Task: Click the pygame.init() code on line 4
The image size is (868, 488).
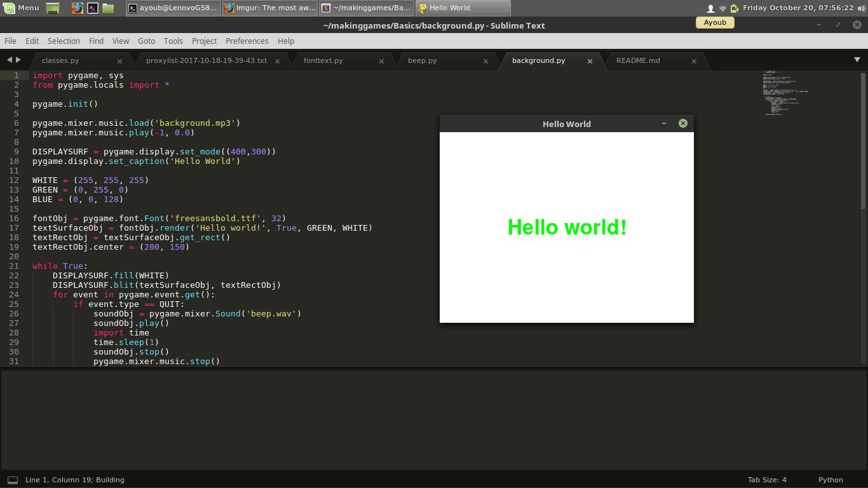Action: pos(65,104)
